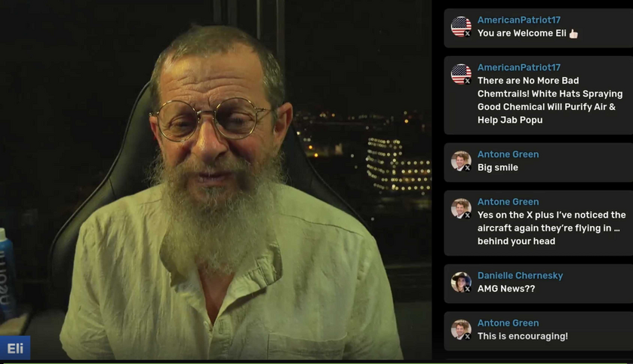This screenshot has width=633, height=364.
Task: Click Antone Green's avatar on 'This is encouraging!'
Action: tap(461, 330)
